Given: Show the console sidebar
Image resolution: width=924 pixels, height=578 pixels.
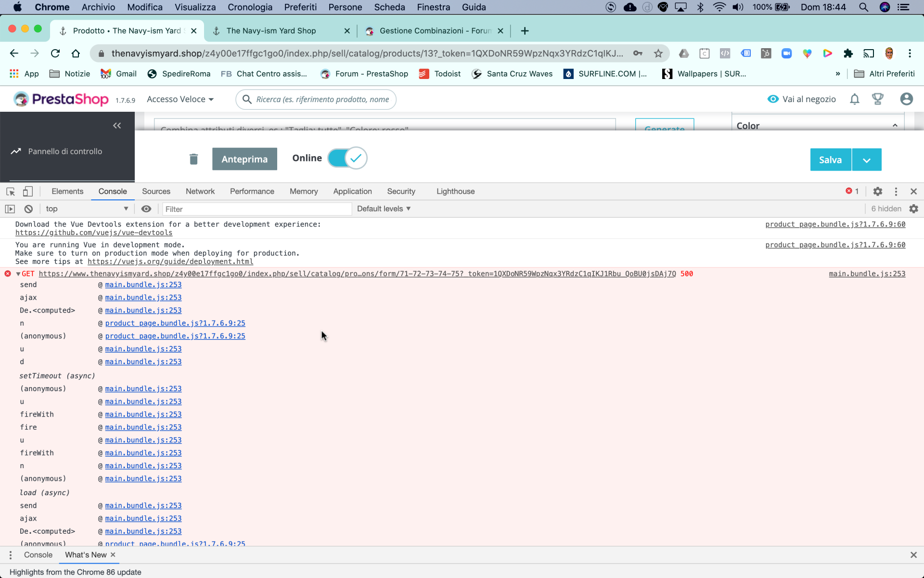Looking at the screenshot, I should [x=10, y=209].
